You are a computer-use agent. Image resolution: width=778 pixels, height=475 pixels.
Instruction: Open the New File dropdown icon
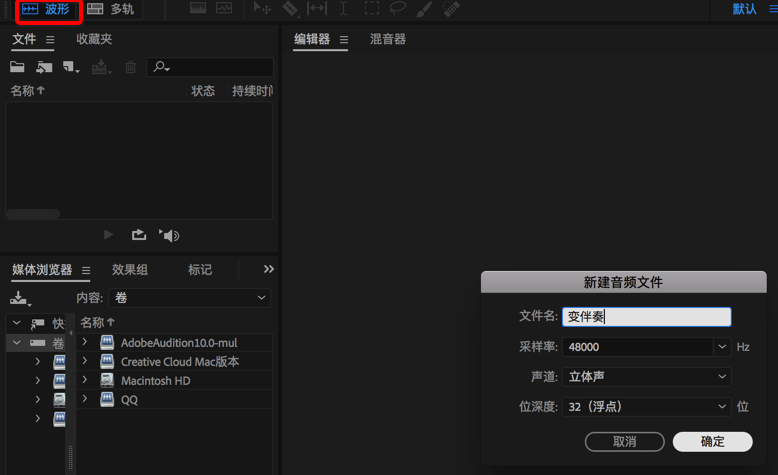(x=71, y=67)
